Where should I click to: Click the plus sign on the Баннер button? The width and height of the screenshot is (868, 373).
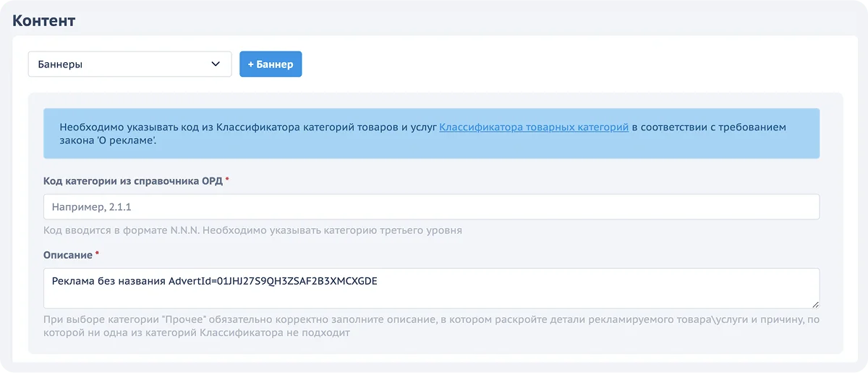click(250, 64)
